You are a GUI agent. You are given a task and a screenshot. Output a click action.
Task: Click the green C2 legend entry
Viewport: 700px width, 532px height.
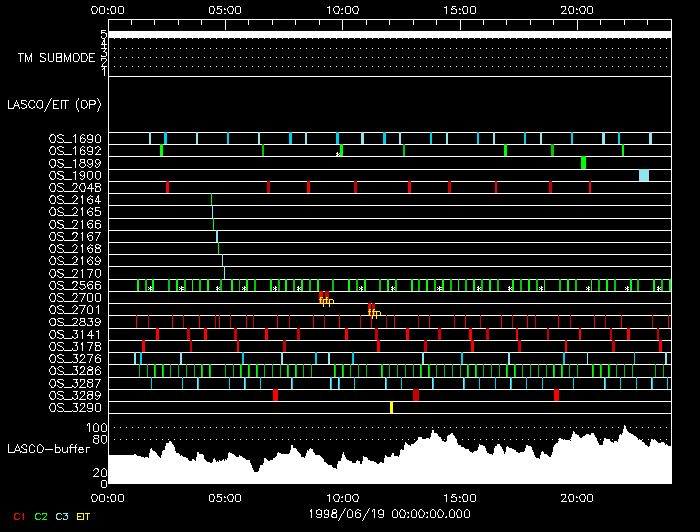[x=41, y=517]
